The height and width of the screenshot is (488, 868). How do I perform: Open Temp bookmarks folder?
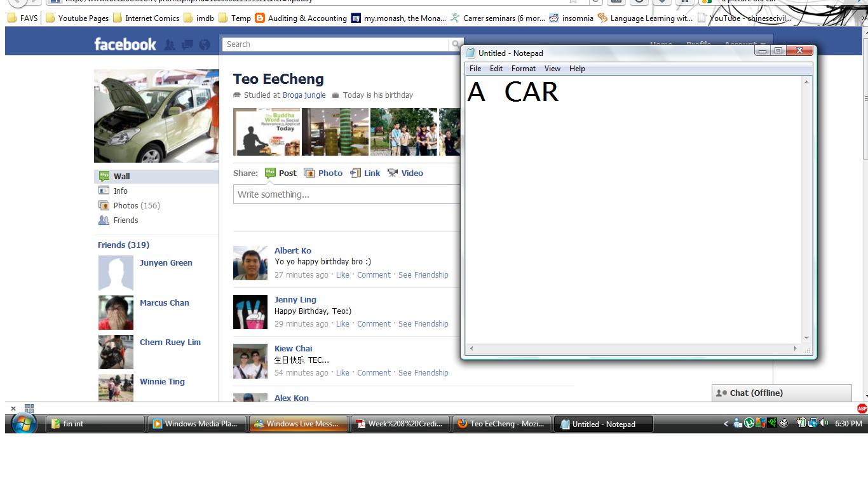pos(235,18)
